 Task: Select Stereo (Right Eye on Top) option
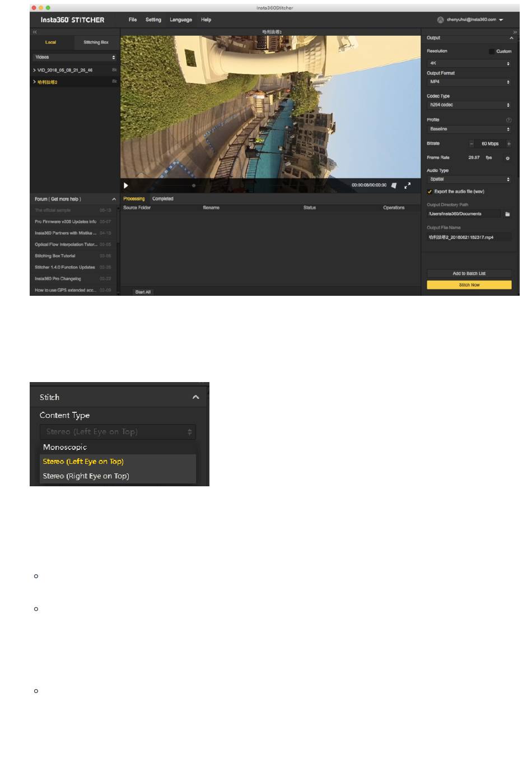118,476
